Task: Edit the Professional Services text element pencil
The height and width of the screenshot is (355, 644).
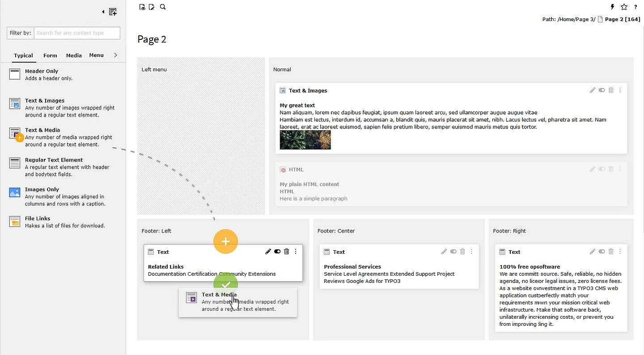Action: click(444, 252)
